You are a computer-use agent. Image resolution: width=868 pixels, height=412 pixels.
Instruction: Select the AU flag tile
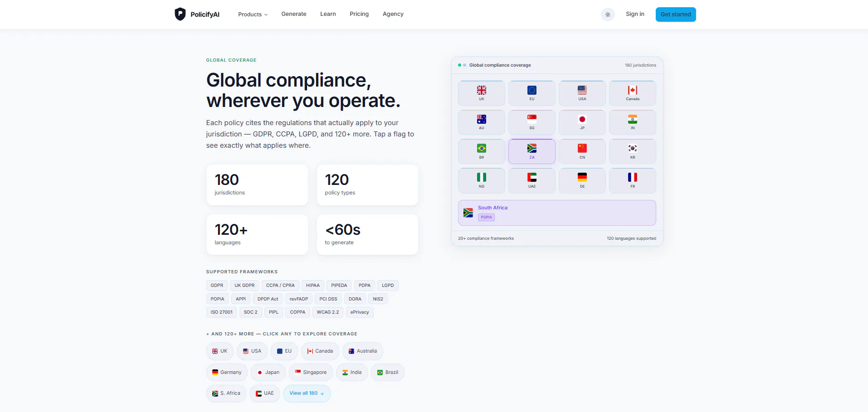(x=482, y=122)
